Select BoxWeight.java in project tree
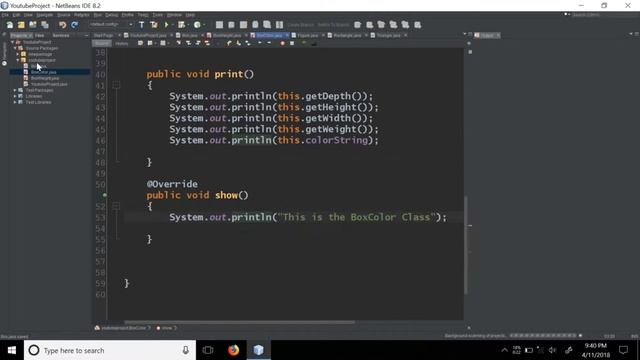Image resolution: width=640 pixels, height=360 pixels. pyautogui.click(x=45, y=78)
